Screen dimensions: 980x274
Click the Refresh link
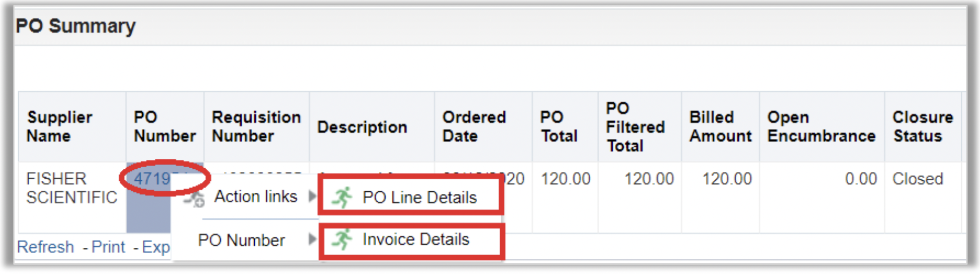point(45,247)
